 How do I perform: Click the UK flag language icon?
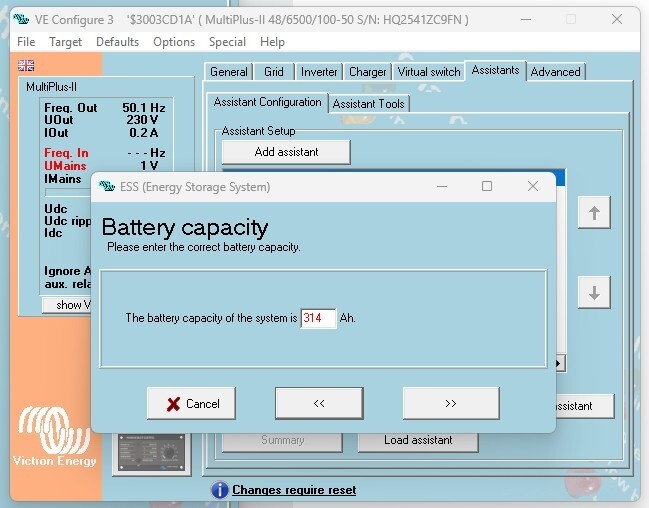[26, 65]
